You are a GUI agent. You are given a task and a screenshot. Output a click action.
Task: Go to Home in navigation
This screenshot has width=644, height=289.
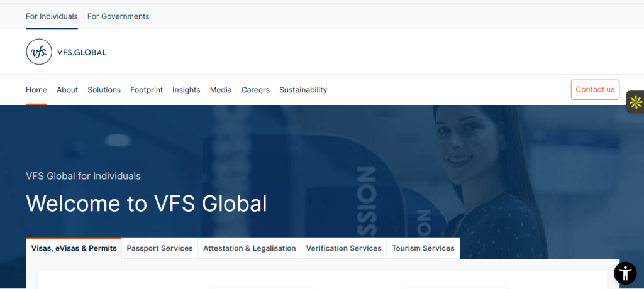[x=36, y=90]
